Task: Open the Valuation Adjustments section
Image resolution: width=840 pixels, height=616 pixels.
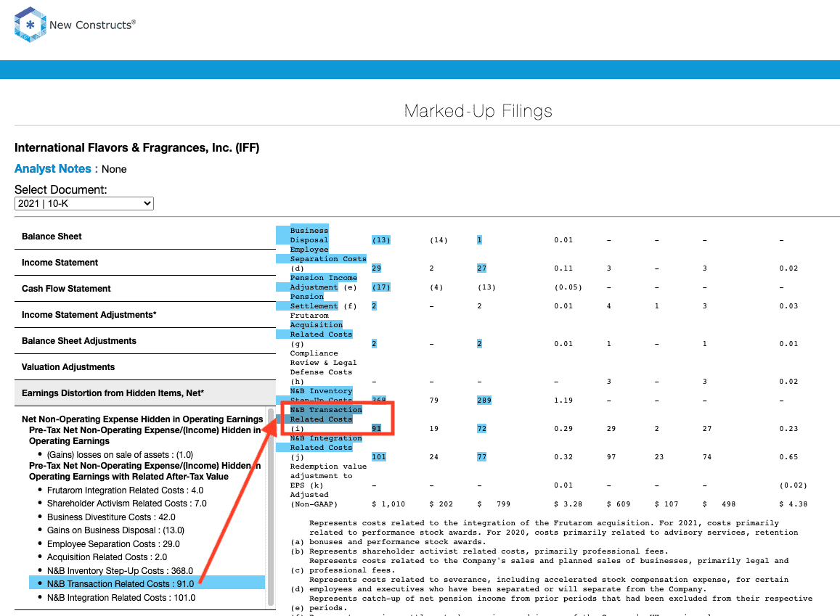Action: tap(145, 367)
